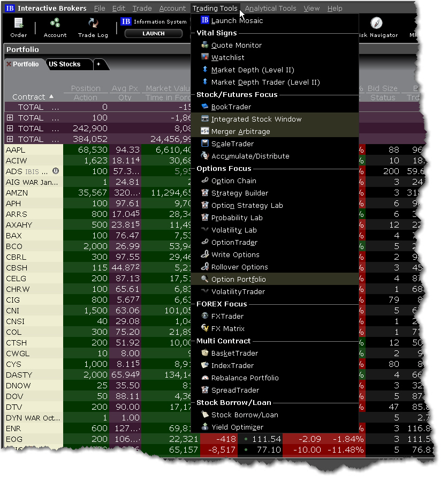Switch to the US Stocks tab
448x481 pixels.
pyautogui.click(x=64, y=64)
